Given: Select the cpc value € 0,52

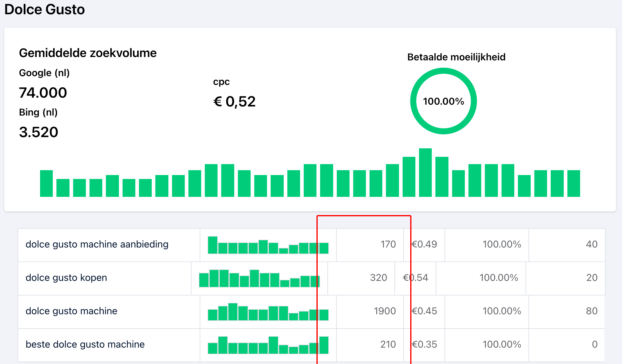Looking at the screenshot, I should [x=234, y=102].
